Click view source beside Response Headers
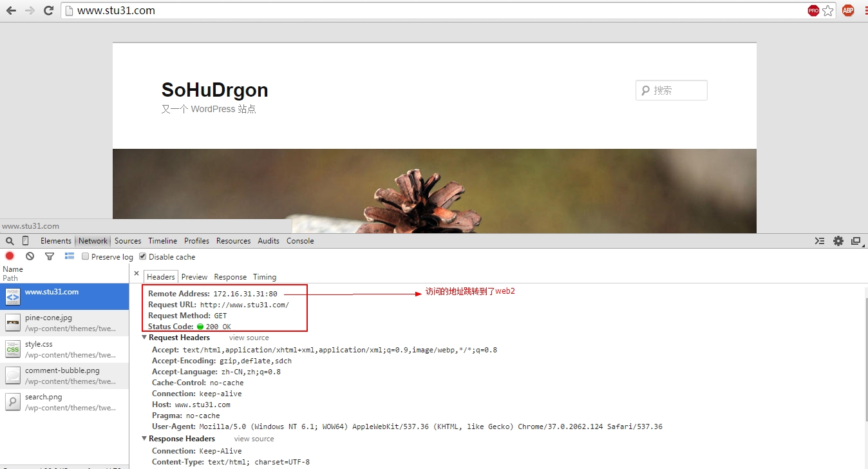The image size is (868, 469). click(x=254, y=439)
